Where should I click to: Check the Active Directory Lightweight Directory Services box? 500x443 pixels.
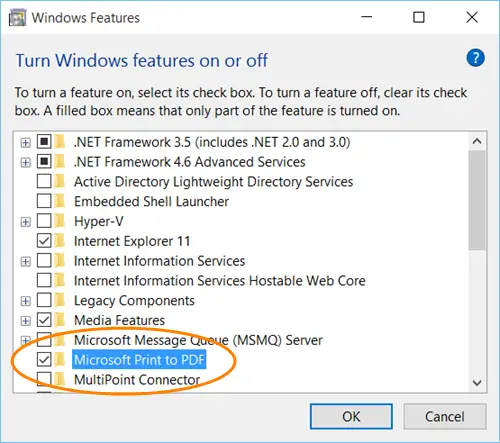tap(44, 181)
